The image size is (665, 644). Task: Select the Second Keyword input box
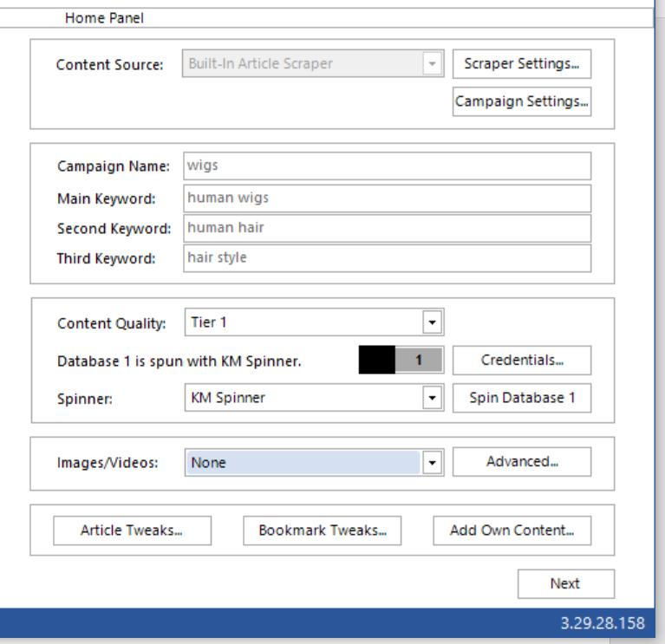click(386, 228)
